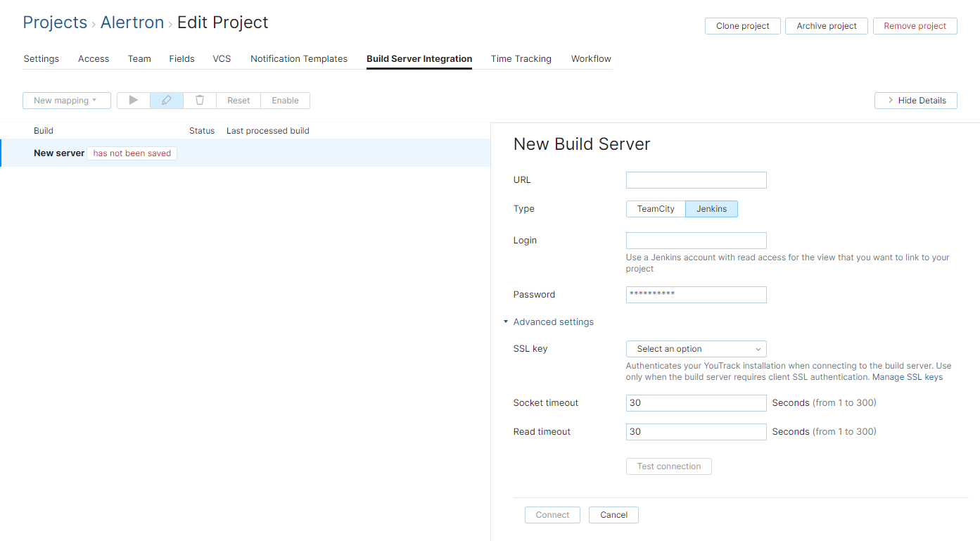Screen dimensions: 980x541
Task: Open the New mapping dropdown
Action: [67, 100]
